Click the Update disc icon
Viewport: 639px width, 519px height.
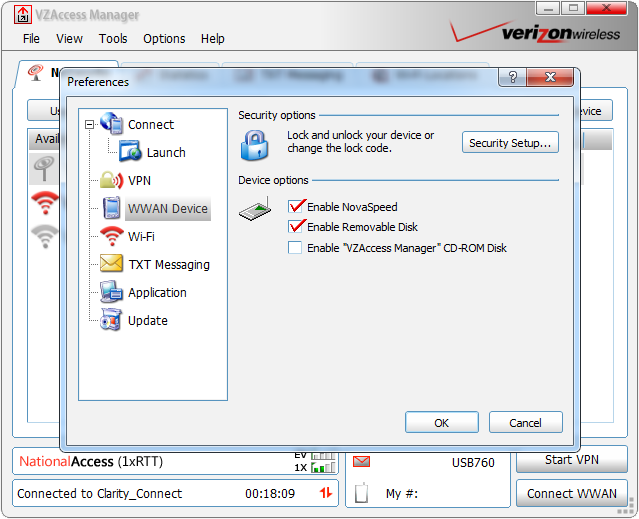[x=111, y=319]
